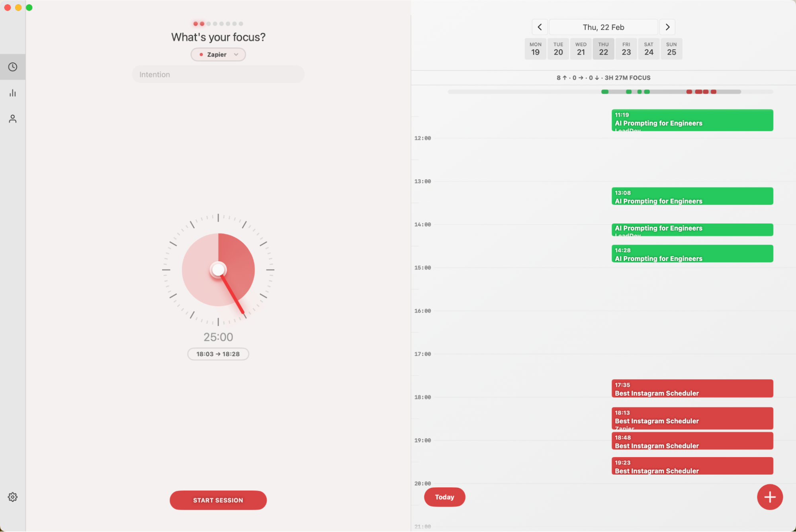Click the back arrow to previous week
The image size is (796, 532).
pyautogui.click(x=539, y=27)
